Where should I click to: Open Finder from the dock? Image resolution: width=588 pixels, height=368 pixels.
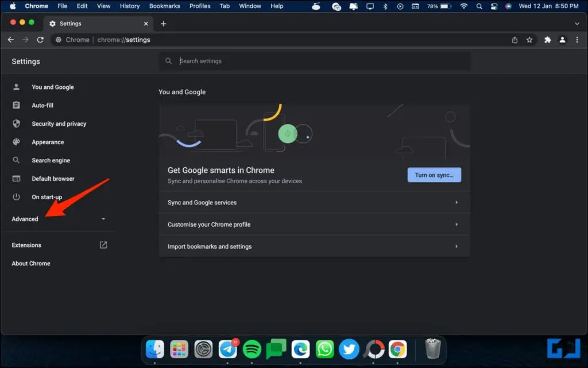[155, 349]
